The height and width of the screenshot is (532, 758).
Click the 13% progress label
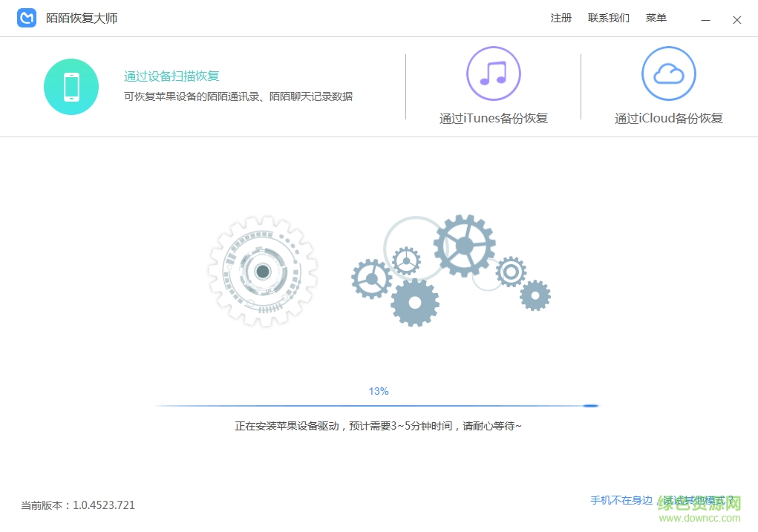(379, 390)
